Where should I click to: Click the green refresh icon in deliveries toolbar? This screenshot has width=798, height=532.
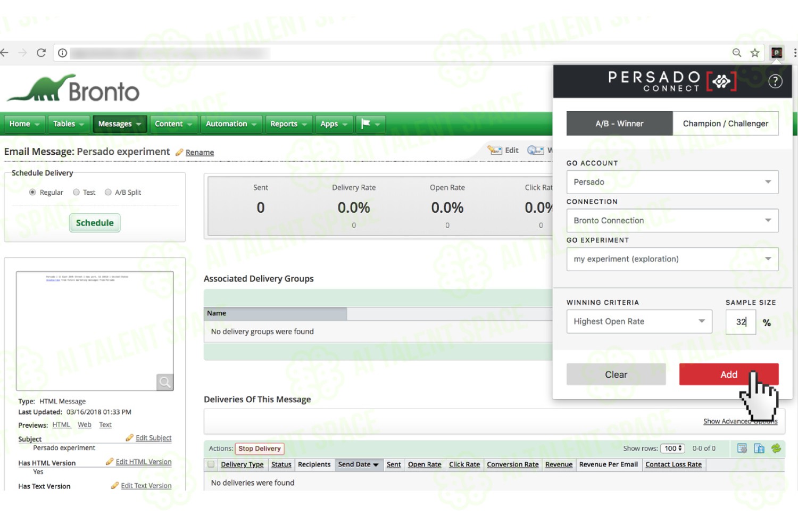point(776,448)
